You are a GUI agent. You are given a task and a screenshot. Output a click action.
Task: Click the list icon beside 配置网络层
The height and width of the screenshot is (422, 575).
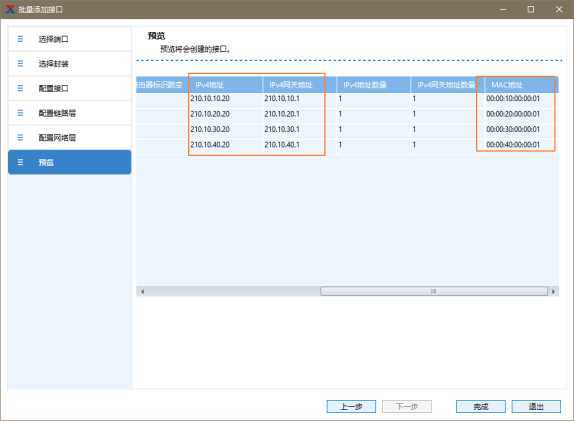pos(20,137)
